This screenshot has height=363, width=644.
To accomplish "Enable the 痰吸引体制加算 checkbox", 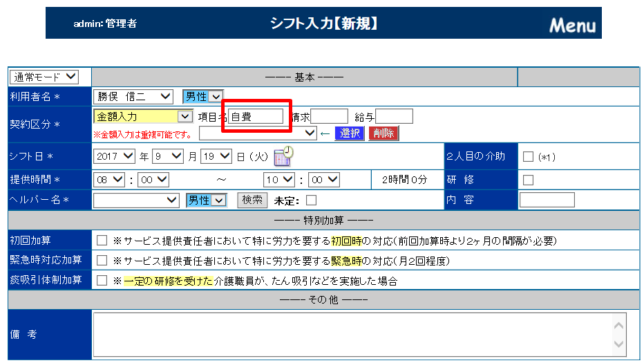I will pyautogui.click(x=102, y=281).
